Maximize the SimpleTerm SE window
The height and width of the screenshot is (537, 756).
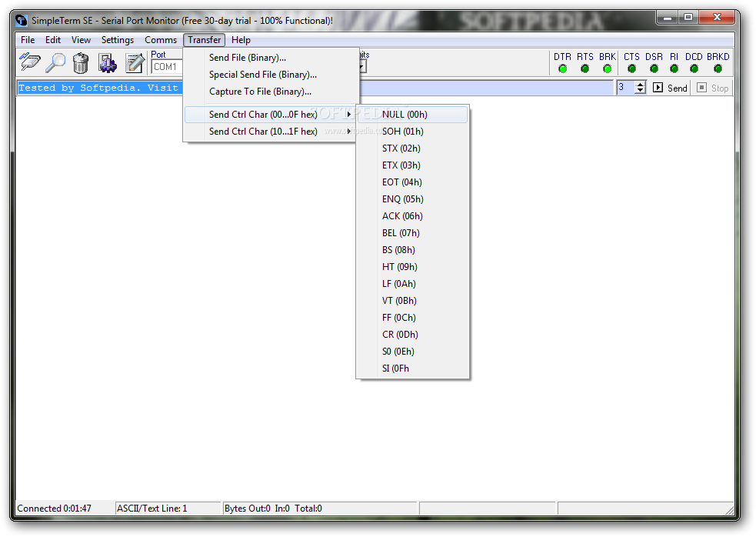click(688, 18)
